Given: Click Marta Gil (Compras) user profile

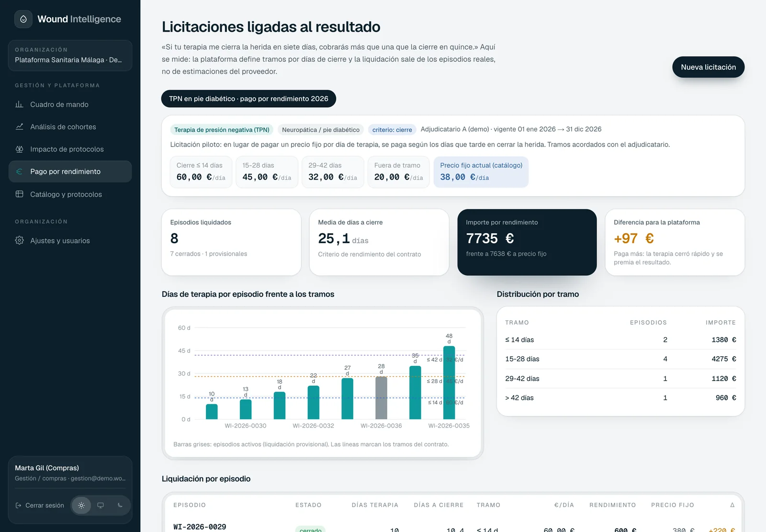Looking at the screenshot, I should point(70,473).
